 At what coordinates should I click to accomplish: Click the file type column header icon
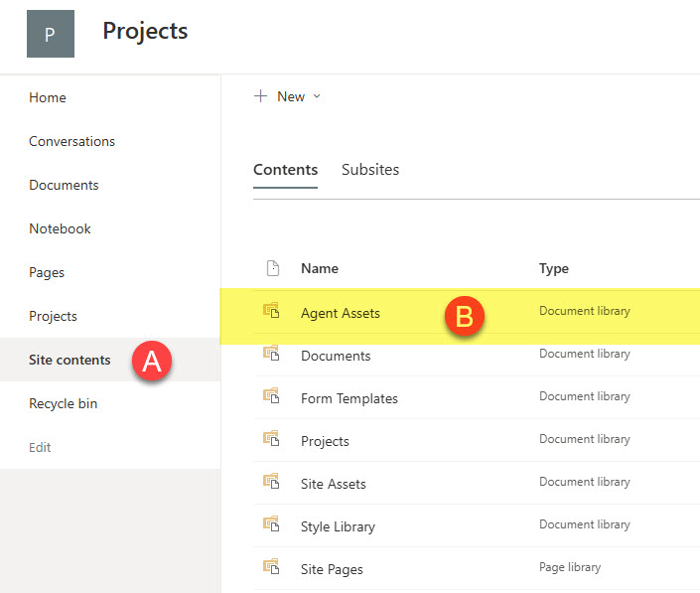pyautogui.click(x=273, y=268)
